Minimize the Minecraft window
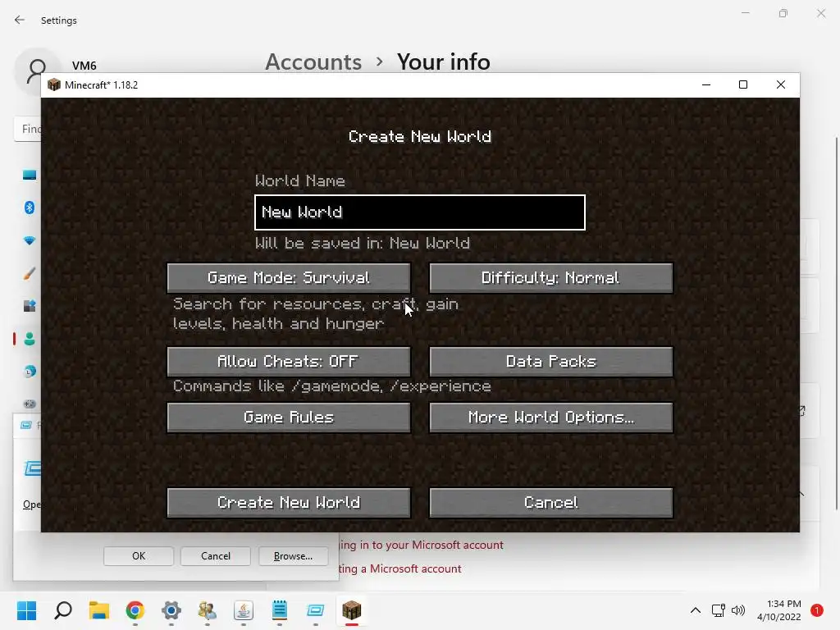Viewport: 840px width, 630px height. 706,84
